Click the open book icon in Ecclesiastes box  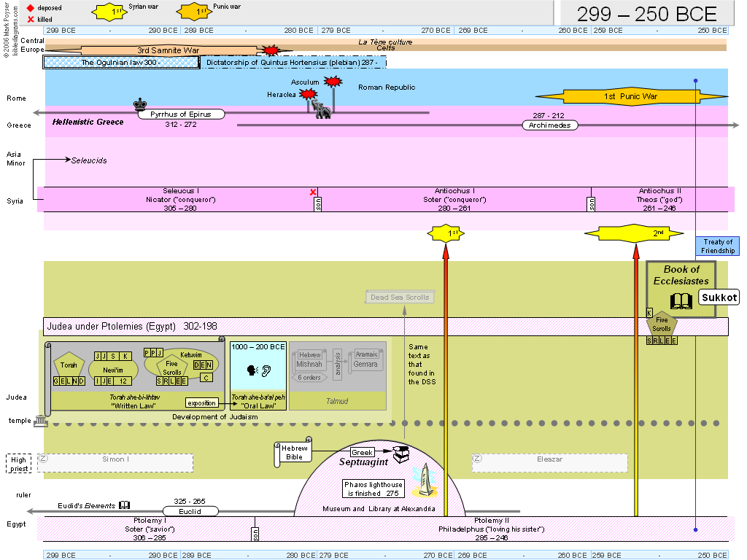click(681, 300)
